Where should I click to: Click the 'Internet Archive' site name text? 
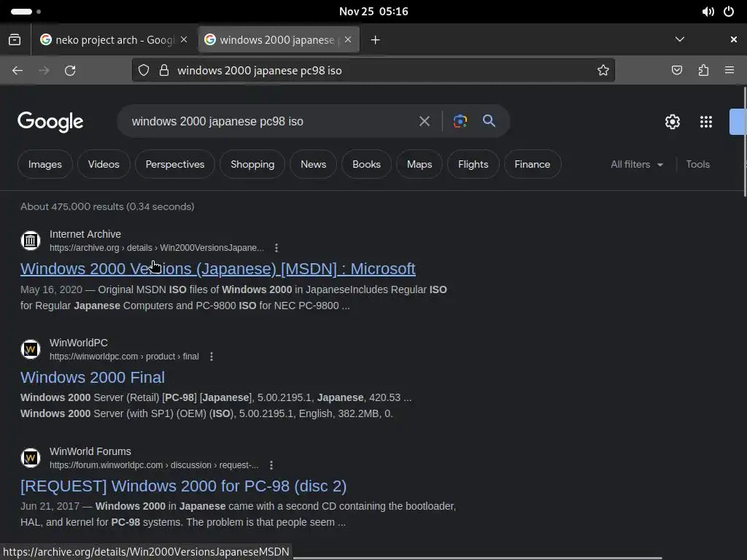coord(85,234)
